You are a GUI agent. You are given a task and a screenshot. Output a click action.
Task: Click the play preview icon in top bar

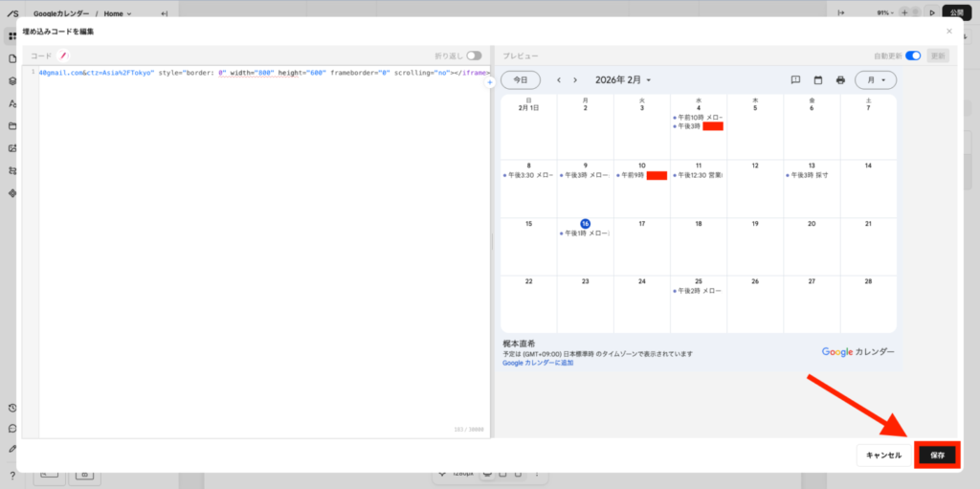pos(931,13)
